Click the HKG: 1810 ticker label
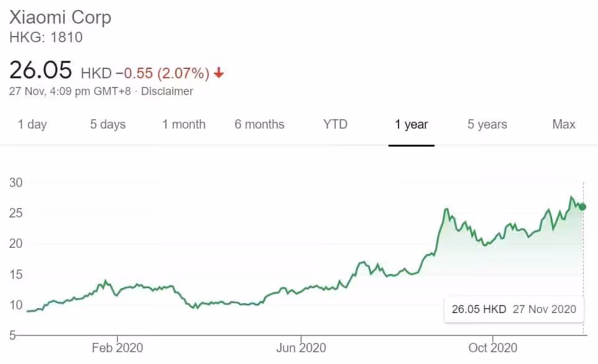The height and width of the screenshot is (364, 598). point(45,37)
